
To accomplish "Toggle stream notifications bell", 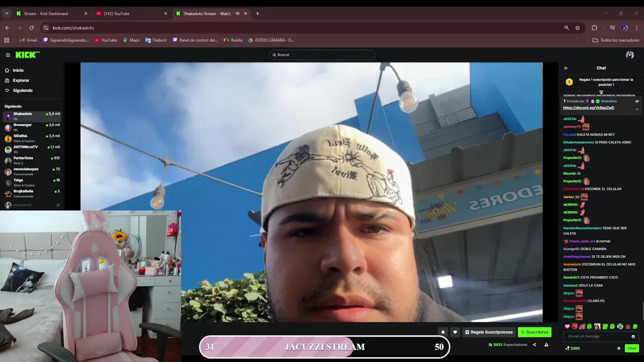I will (x=443, y=332).
